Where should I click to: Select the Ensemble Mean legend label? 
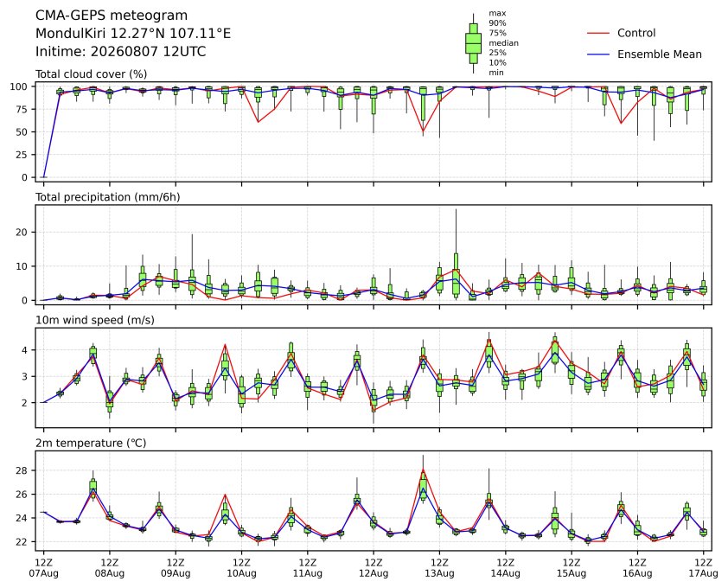[660, 54]
